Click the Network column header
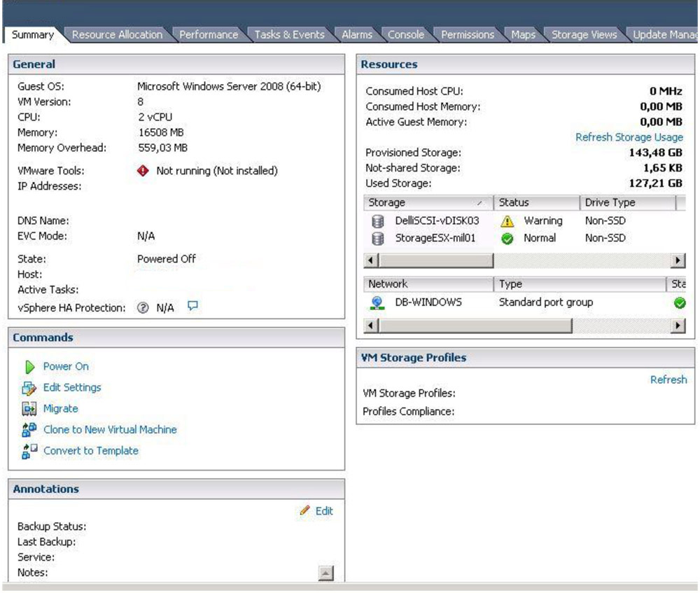 [x=428, y=284]
